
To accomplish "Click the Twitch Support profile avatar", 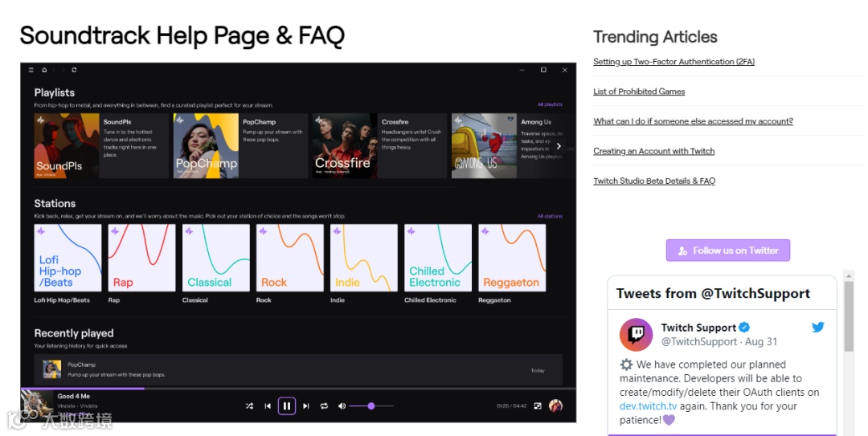I will [x=636, y=334].
